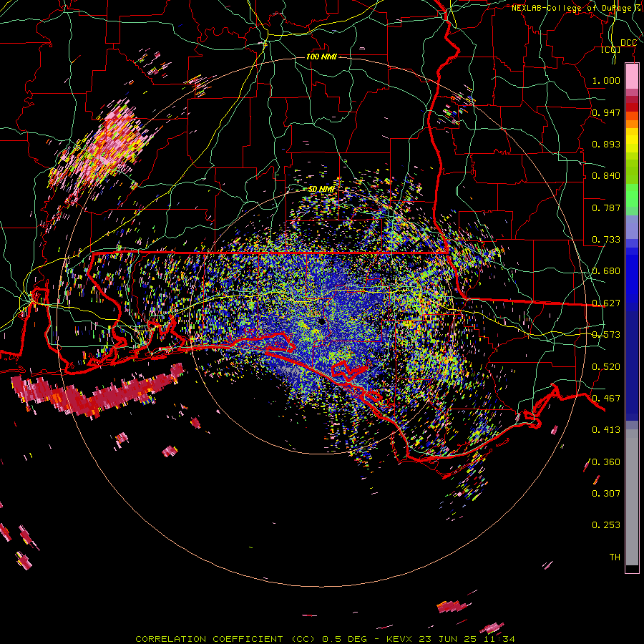Click the KEVX radar site center dot
Viewport: 644px width, 644px height.
[321, 321]
